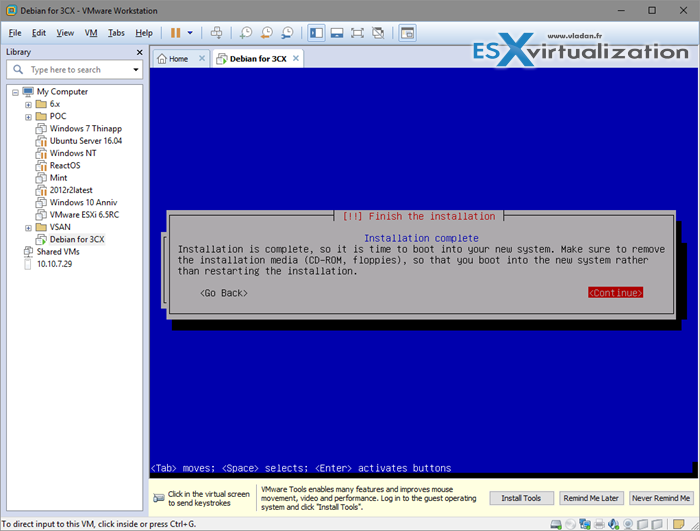Expand the POC folder

click(x=28, y=117)
